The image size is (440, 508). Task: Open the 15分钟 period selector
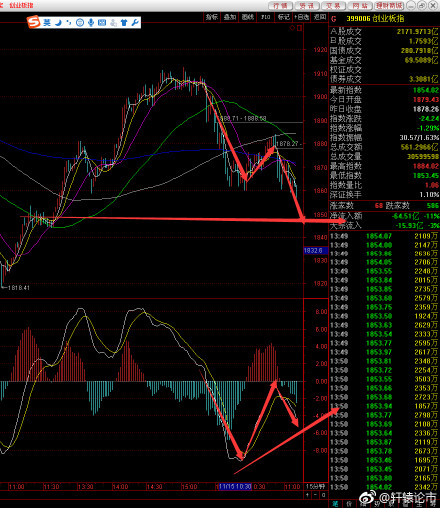pos(315,486)
